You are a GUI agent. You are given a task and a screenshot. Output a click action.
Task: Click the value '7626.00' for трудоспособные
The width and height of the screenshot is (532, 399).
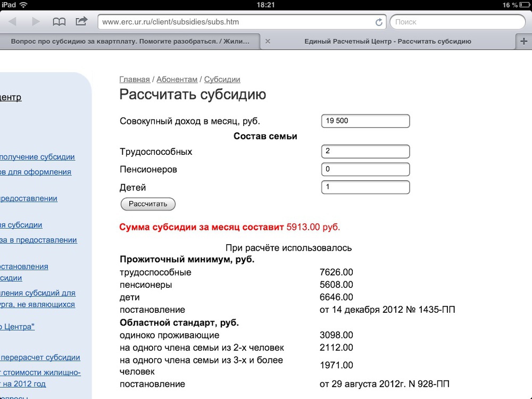336,272
